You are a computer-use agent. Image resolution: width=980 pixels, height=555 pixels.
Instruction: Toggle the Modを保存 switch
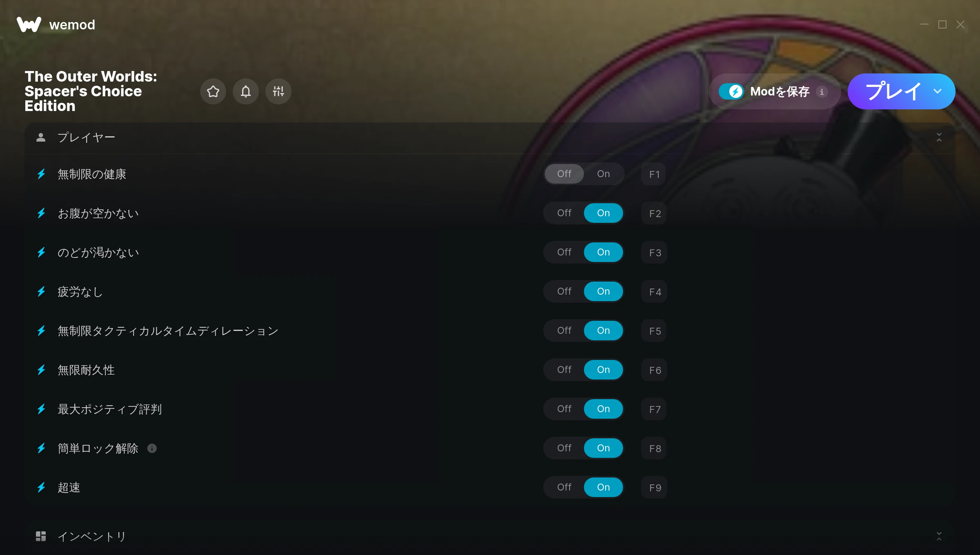pyautogui.click(x=731, y=91)
